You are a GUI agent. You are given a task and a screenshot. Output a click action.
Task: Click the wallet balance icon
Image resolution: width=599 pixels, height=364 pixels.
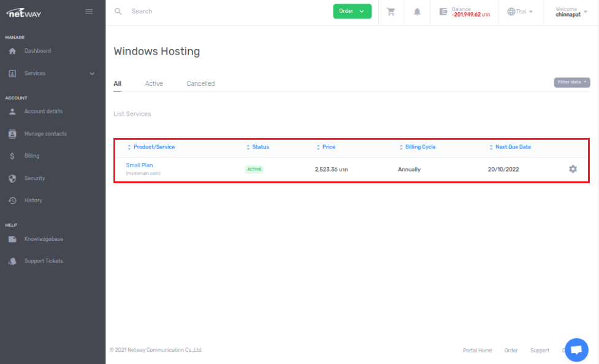pyautogui.click(x=444, y=12)
